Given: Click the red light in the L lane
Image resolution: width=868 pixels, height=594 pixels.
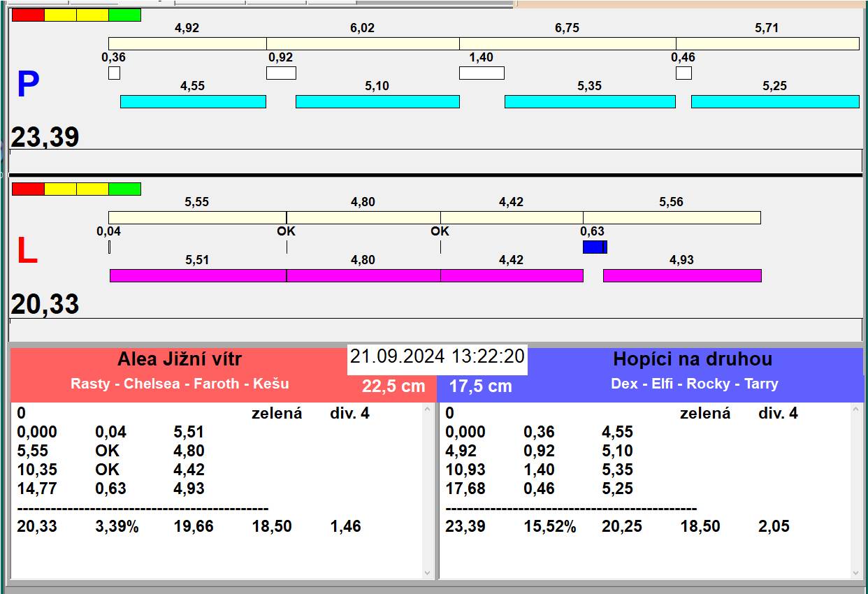Looking at the screenshot, I should pos(28,189).
